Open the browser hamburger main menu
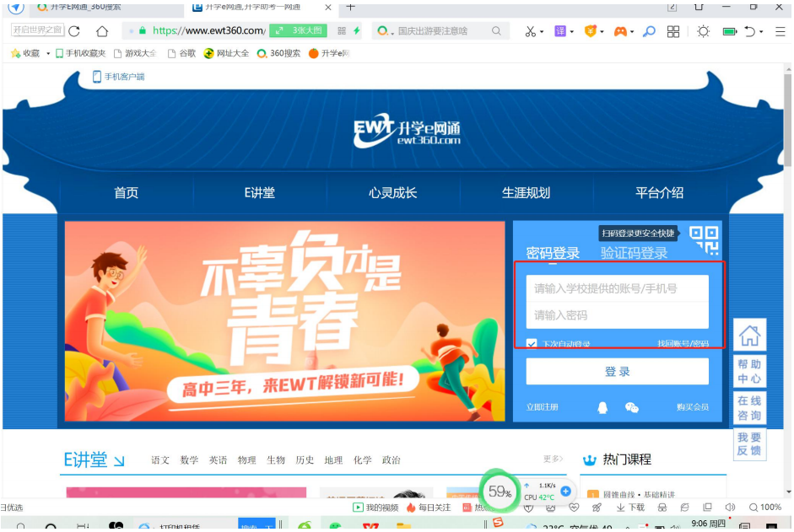This screenshot has height=532, width=794. (x=780, y=31)
